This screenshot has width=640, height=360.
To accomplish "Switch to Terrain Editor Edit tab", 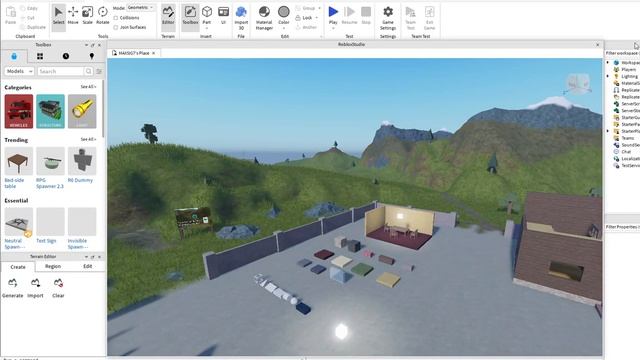I will pos(88,267).
